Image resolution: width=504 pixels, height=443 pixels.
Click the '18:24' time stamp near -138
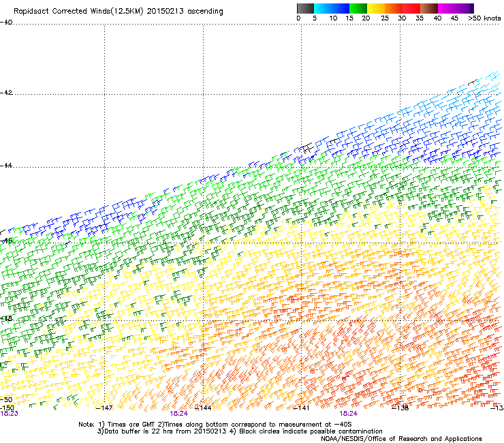click(x=349, y=414)
